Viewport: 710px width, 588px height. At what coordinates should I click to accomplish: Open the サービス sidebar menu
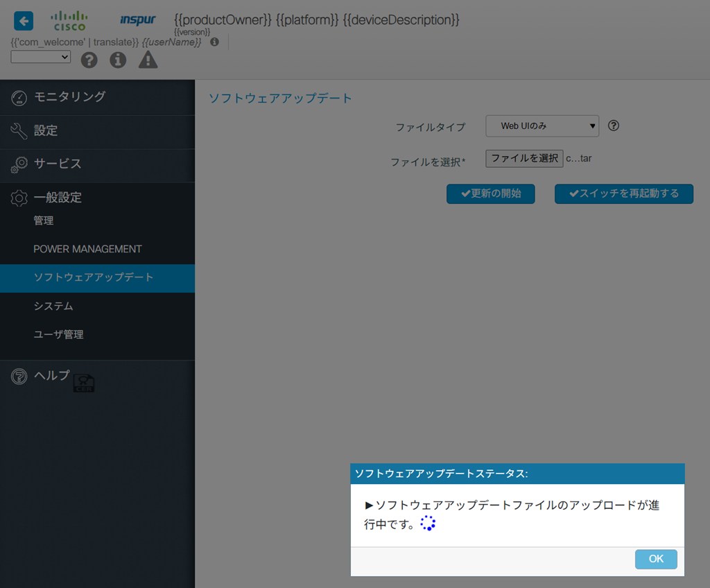click(x=58, y=164)
